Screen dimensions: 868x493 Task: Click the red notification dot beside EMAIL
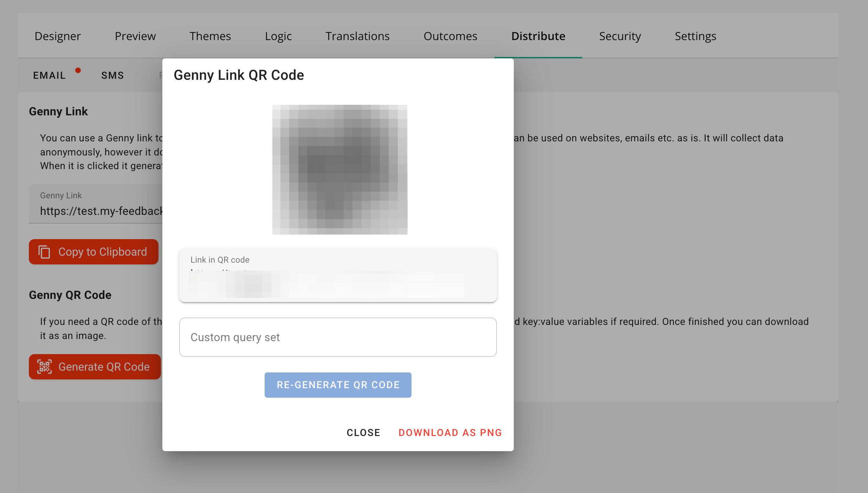click(x=78, y=70)
